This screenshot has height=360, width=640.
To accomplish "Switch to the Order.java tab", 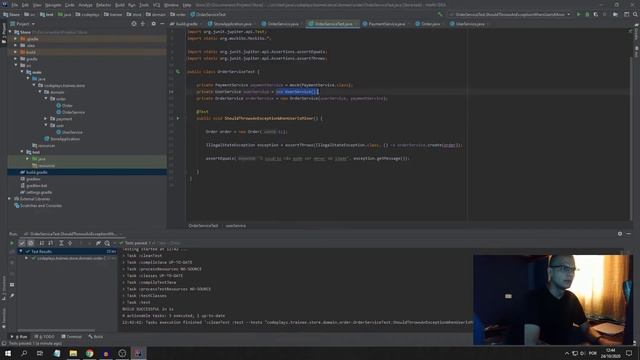I will [429, 24].
